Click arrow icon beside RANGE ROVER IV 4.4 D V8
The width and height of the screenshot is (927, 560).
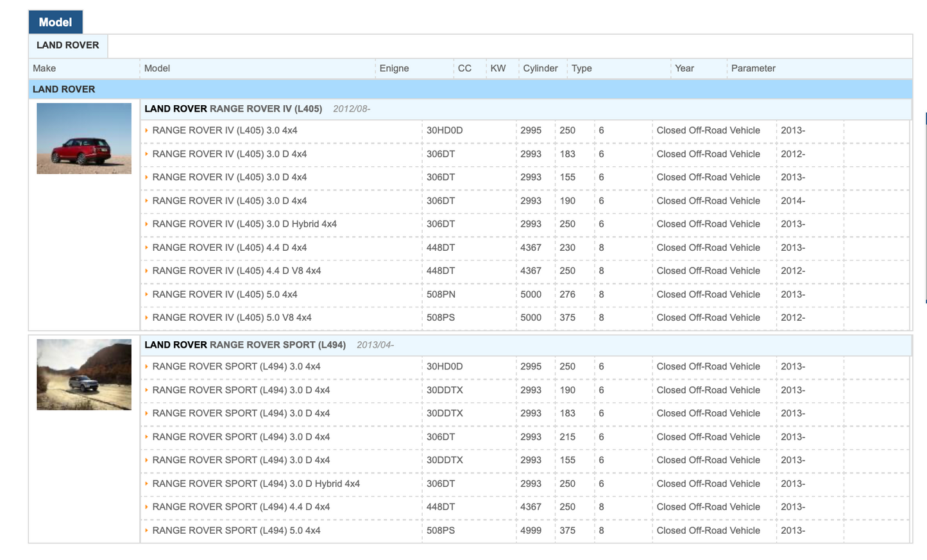tap(146, 271)
